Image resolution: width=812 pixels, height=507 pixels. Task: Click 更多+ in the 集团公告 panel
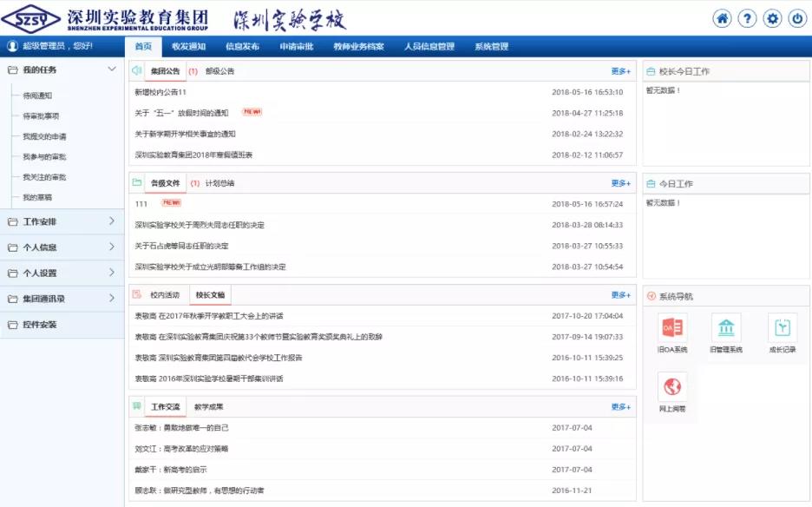click(621, 71)
